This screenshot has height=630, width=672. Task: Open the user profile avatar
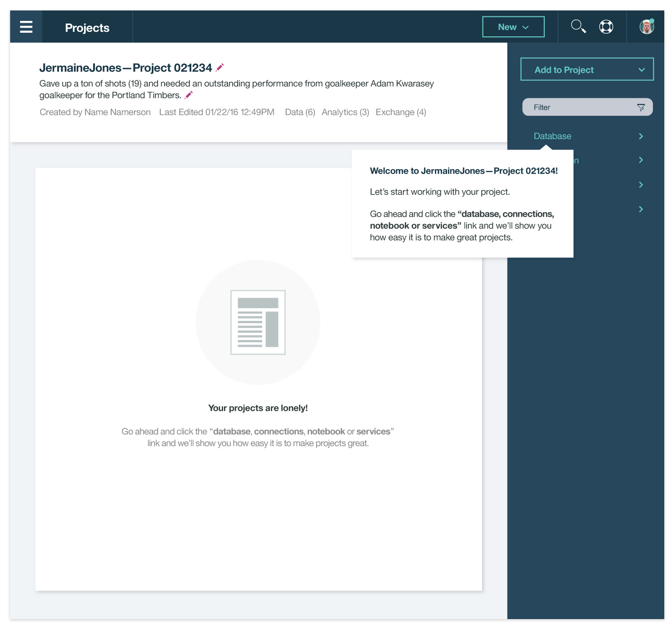[647, 27]
